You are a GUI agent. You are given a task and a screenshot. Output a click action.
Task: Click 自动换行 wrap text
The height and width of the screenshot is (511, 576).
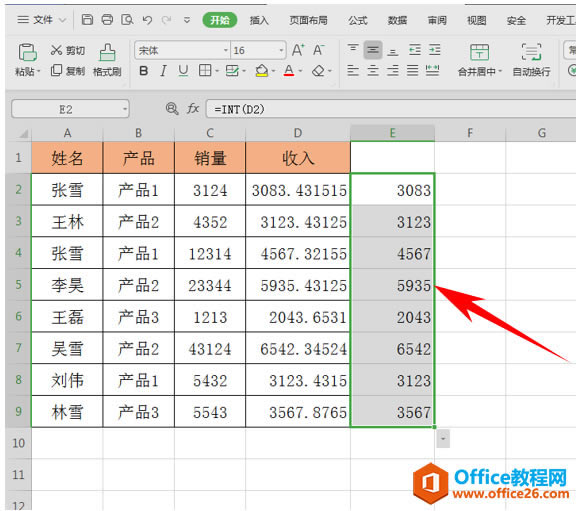532,61
